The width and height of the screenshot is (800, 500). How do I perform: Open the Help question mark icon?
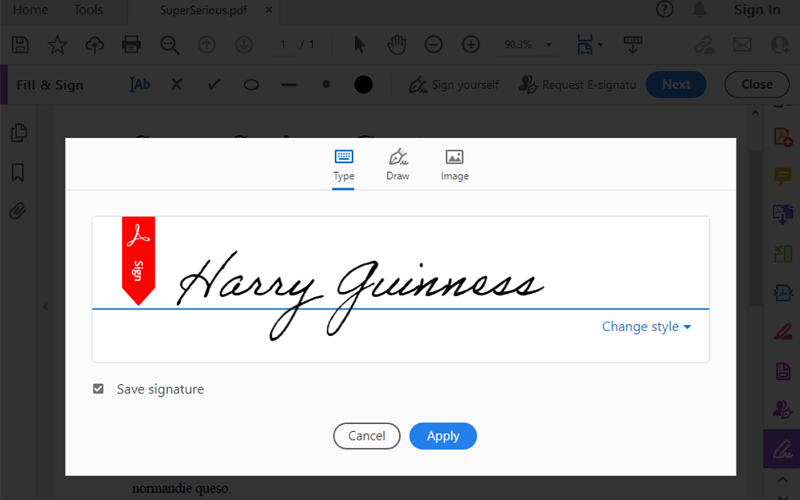pyautogui.click(x=665, y=9)
